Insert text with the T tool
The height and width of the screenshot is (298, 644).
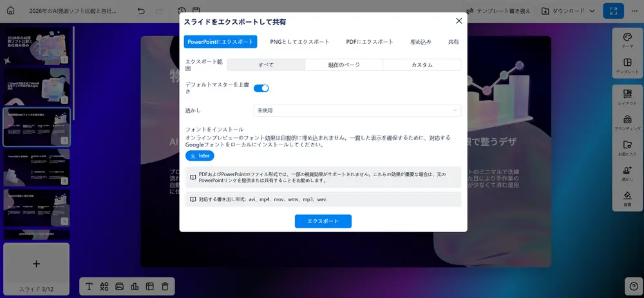89,286
